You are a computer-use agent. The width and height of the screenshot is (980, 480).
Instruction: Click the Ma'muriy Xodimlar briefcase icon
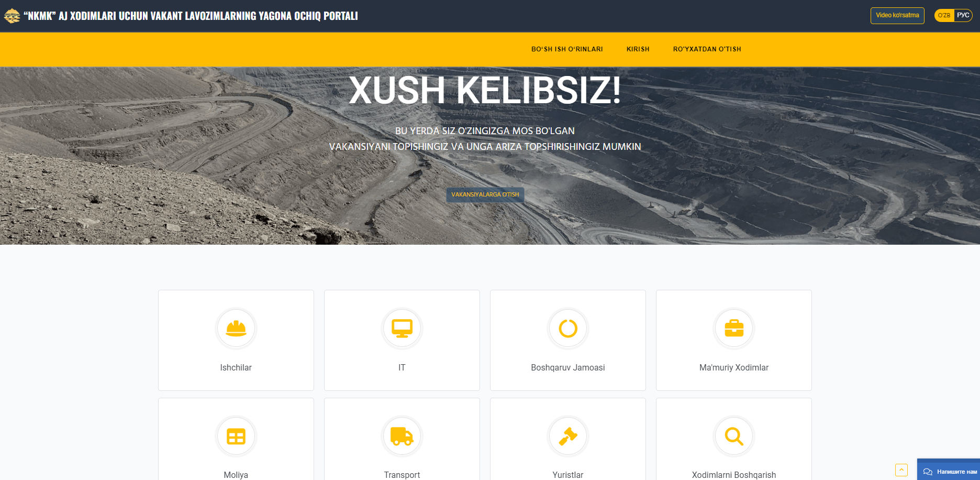tap(734, 329)
